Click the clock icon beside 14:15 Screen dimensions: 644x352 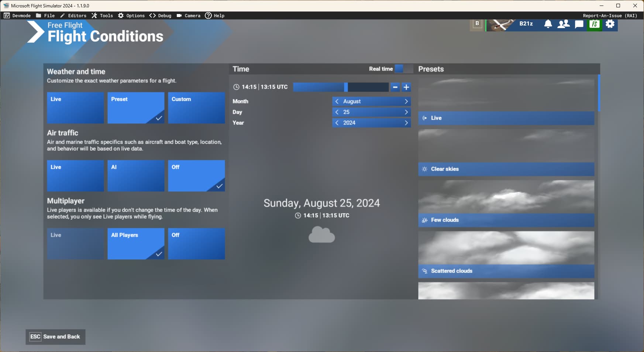tap(236, 87)
